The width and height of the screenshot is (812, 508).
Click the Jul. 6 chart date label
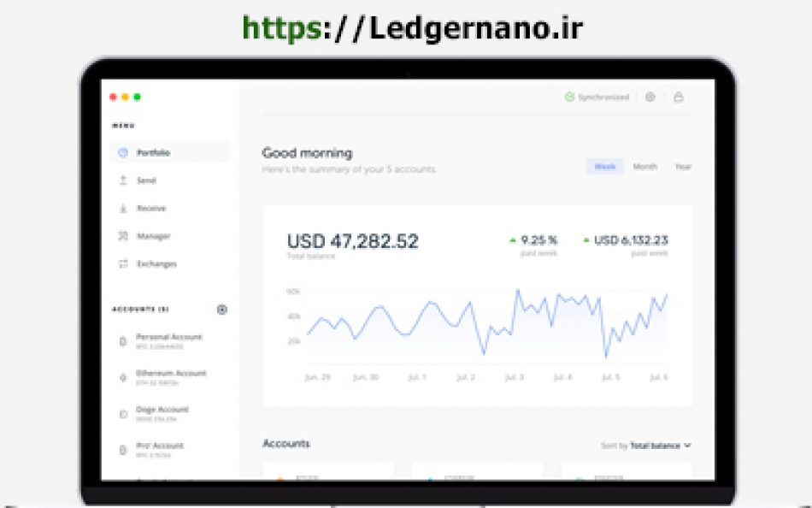[x=659, y=377]
